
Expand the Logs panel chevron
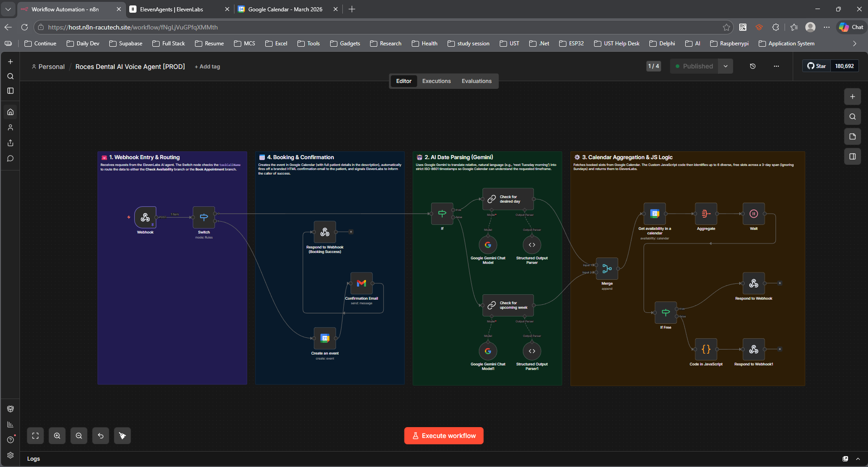[858, 459]
